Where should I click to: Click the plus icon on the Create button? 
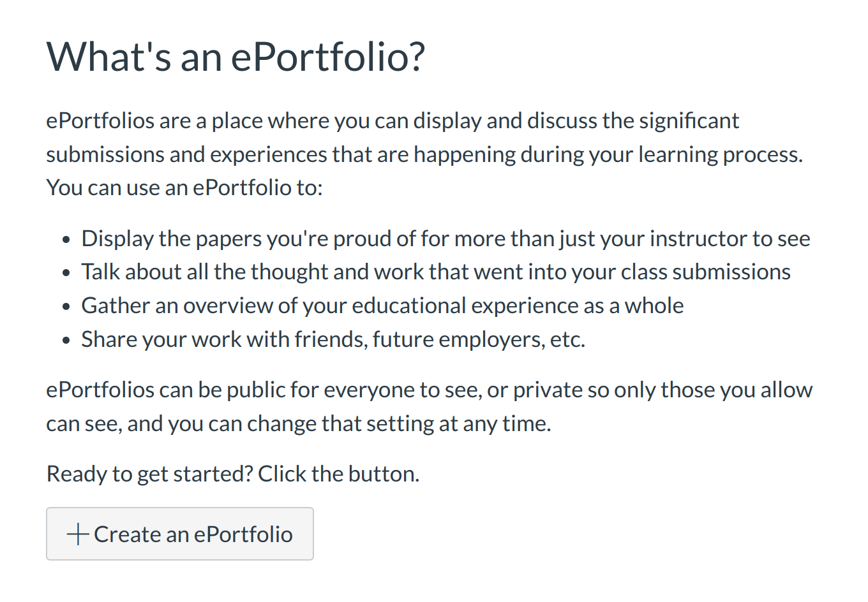click(x=77, y=534)
